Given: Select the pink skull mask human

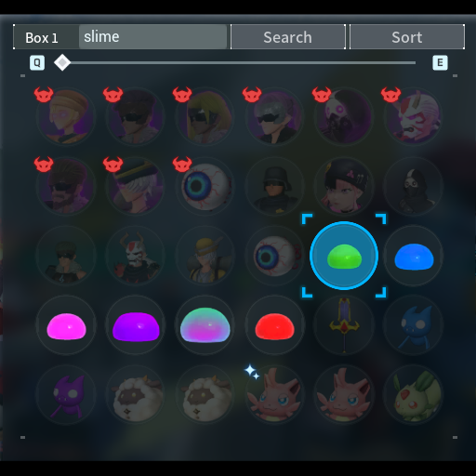Looking at the screenshot, I should click(x=344, y=116).
